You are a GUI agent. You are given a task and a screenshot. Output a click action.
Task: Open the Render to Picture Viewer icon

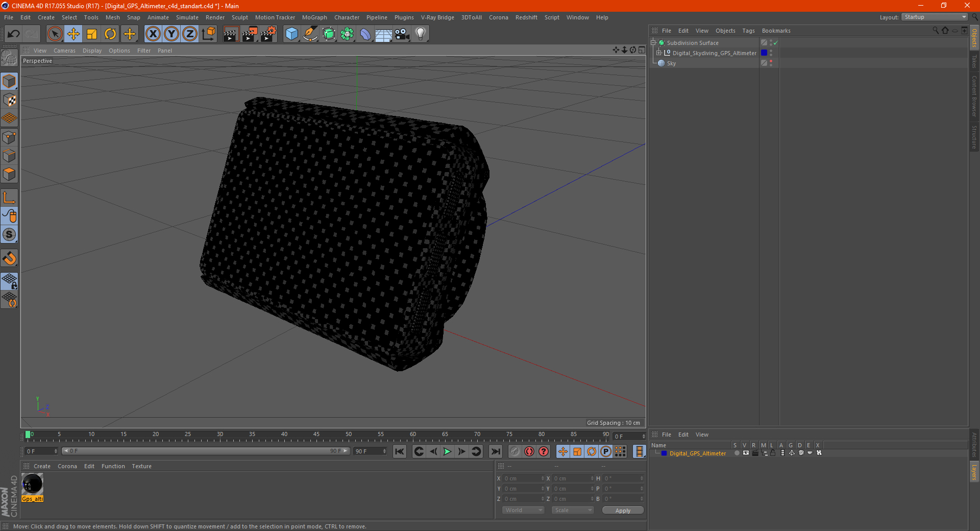pyautogui.click(x=250, y=34)
